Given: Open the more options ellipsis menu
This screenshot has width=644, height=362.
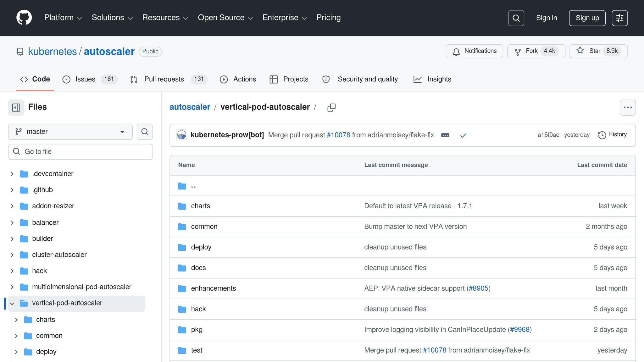Looking at the screenshot, I should click(628, 107).
